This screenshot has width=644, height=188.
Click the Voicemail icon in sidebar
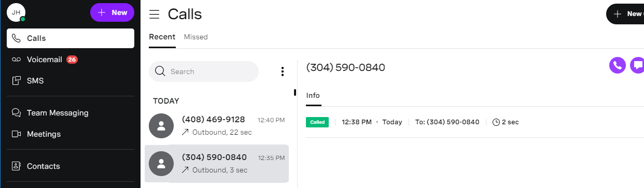pos(16,60)
